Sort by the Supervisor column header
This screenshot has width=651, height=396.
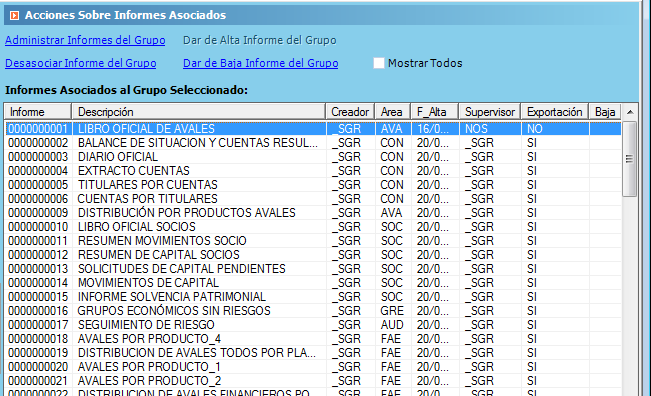489,112
